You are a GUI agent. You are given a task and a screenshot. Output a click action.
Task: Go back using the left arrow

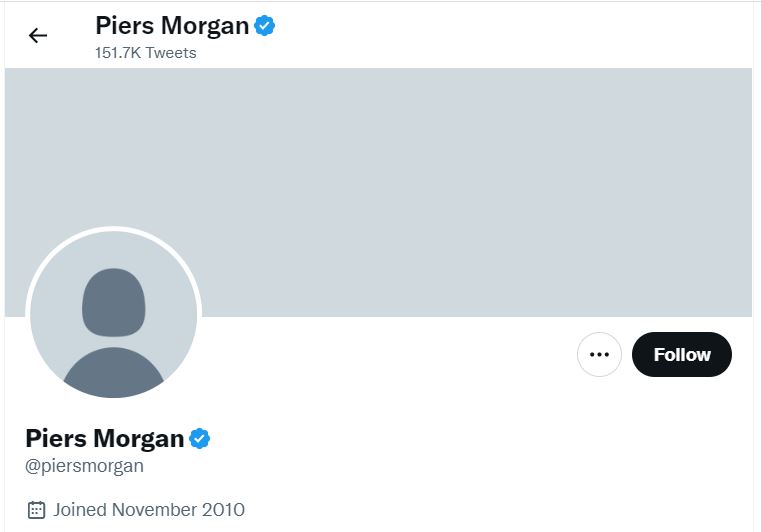point(38,35)
